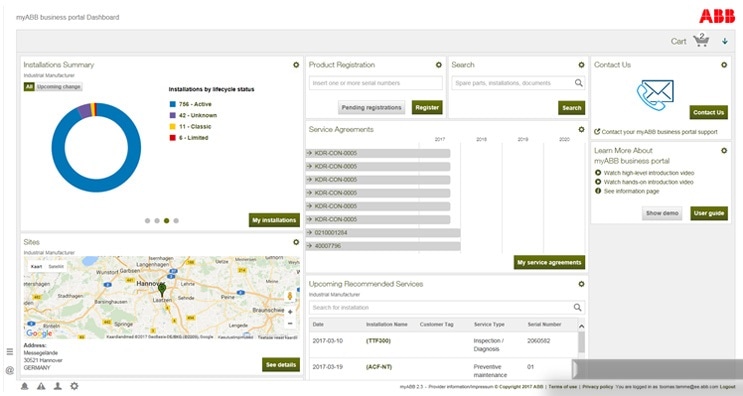743x396 pixels.
Task: Click Logout in footer
Action: tap(727, 387)
